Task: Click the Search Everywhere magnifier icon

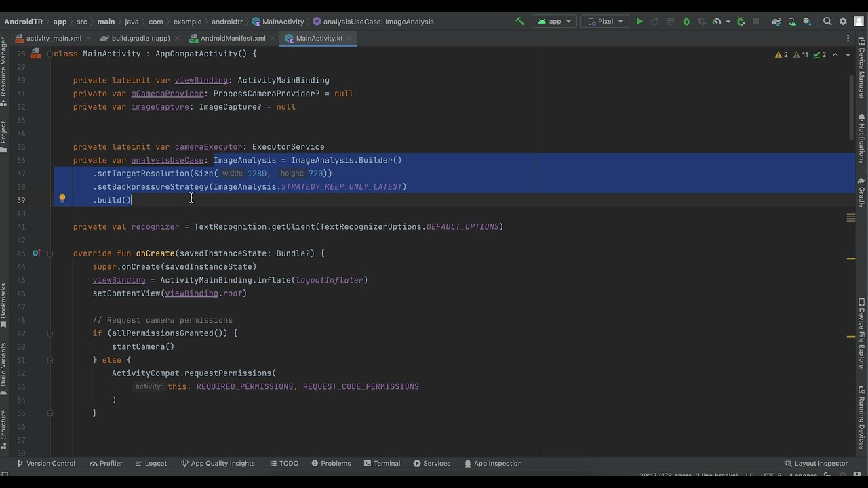Action: click(x=827, y=21)
